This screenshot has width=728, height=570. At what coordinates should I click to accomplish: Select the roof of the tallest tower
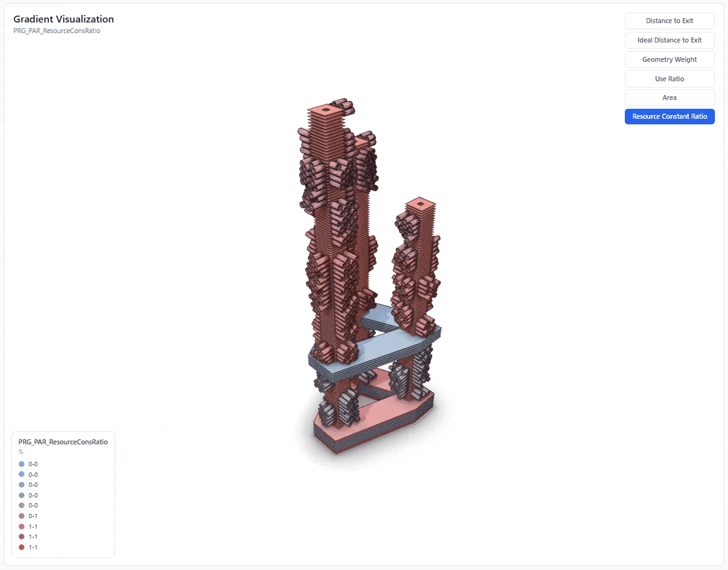tap(325, 111)
